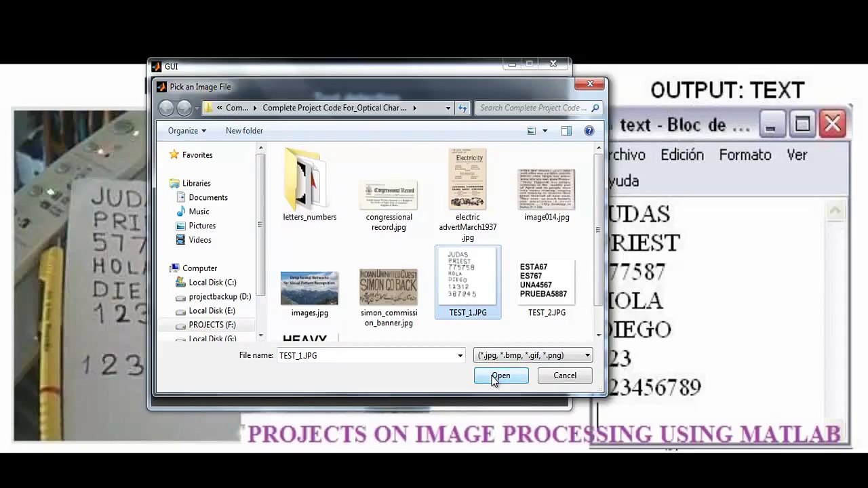
Task: Select Computer in navigation pane
Action: 193,268
